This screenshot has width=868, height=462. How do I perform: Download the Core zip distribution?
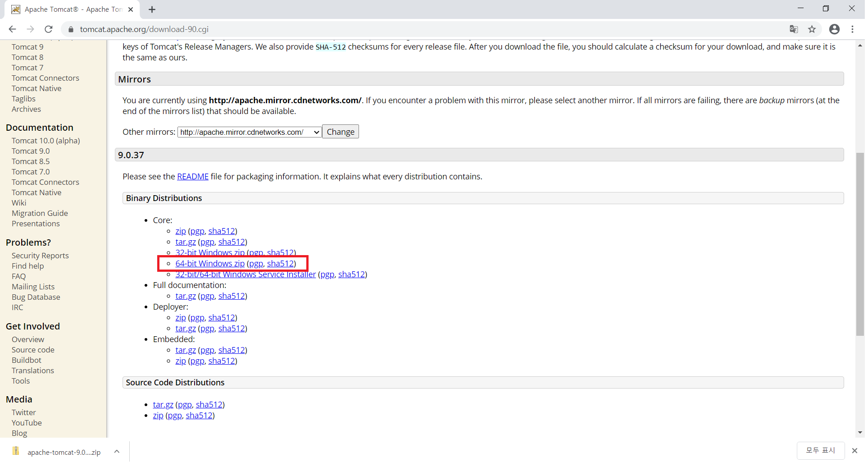click(181, 231)
